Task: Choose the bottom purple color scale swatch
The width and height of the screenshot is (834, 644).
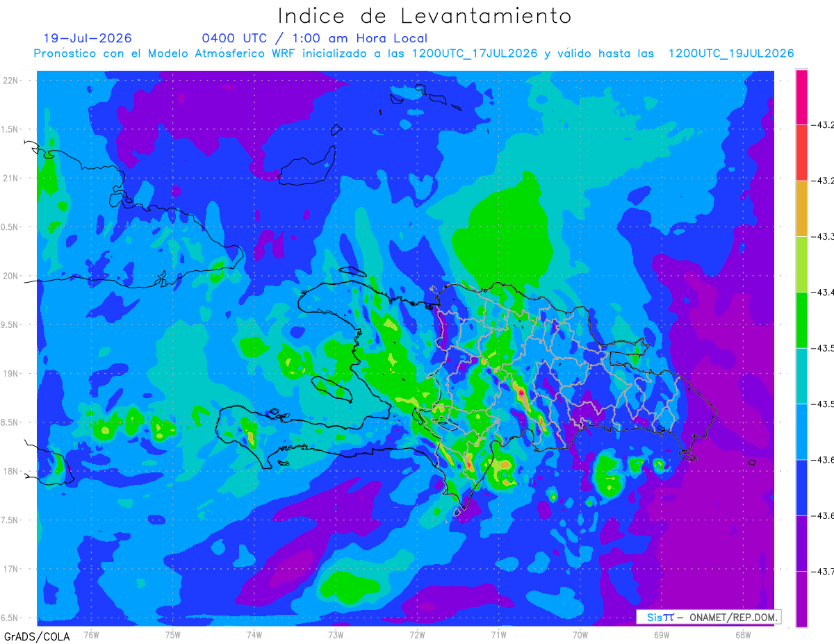Action: pyautogui.click(x=801, y=599)
